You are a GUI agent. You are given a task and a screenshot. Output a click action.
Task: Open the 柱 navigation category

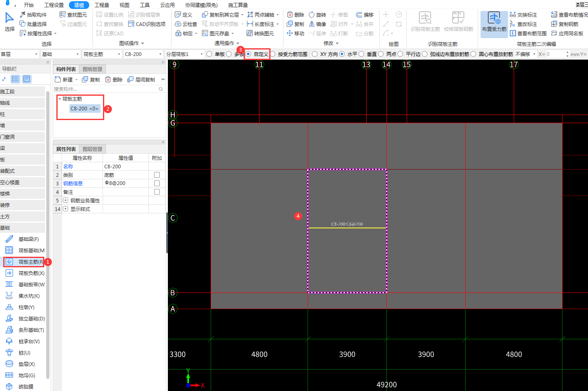pos(22,114)
